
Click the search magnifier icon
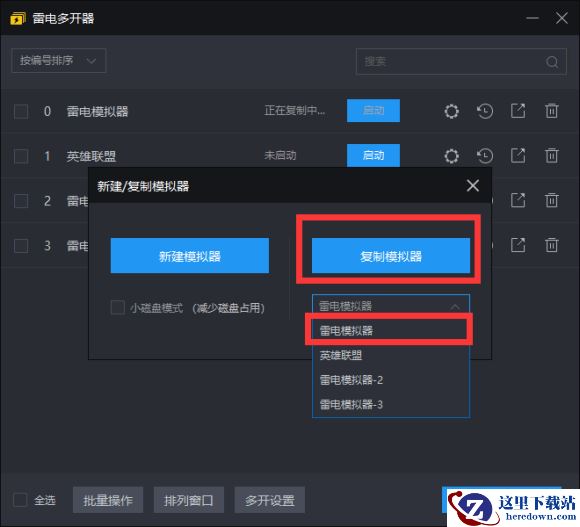point(552,62)
